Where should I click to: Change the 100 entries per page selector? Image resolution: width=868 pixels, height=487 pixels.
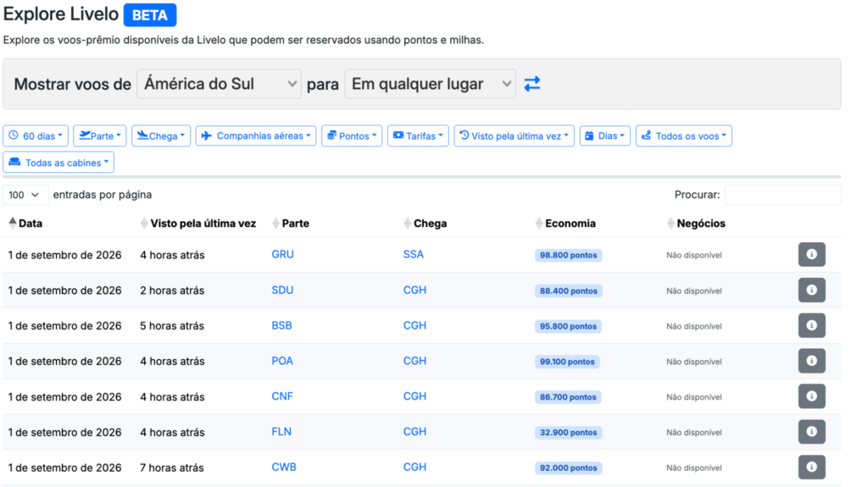[25, 195]
